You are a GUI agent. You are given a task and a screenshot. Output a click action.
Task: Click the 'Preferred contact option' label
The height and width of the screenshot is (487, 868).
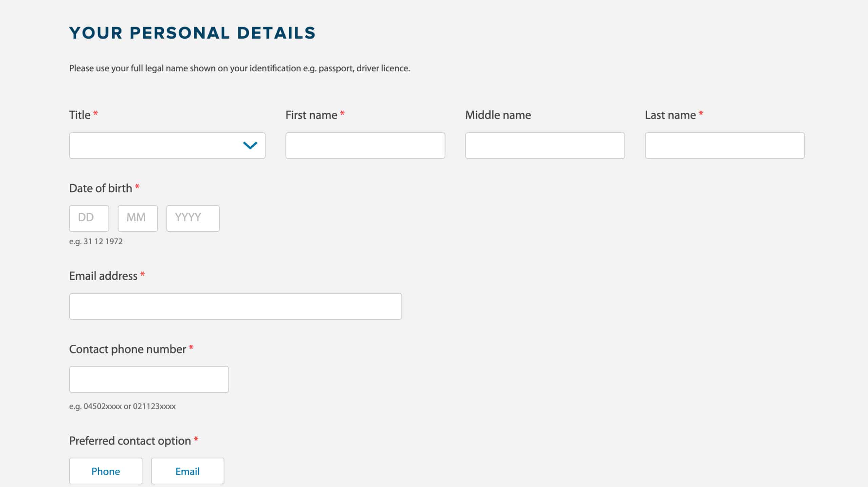130,441
